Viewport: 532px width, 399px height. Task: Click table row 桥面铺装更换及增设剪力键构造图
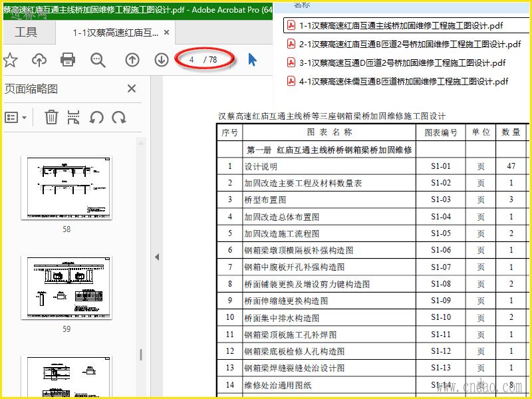372,284
